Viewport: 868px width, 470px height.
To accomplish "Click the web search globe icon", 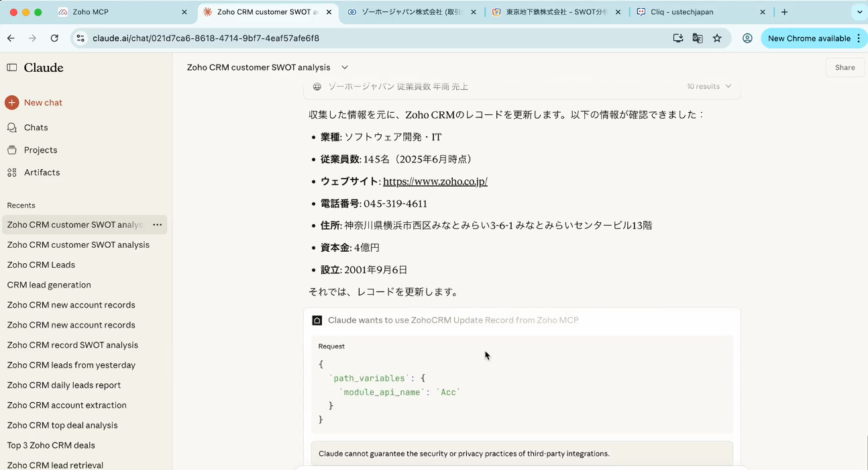I will coord(317,87).
